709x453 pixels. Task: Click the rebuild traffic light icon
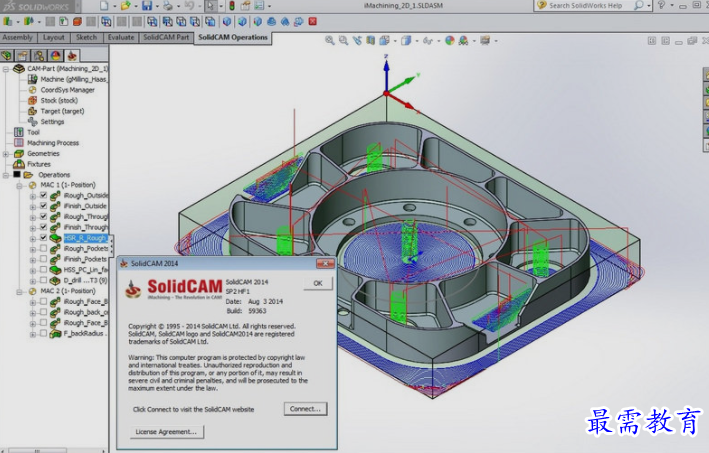click(232, 6)
